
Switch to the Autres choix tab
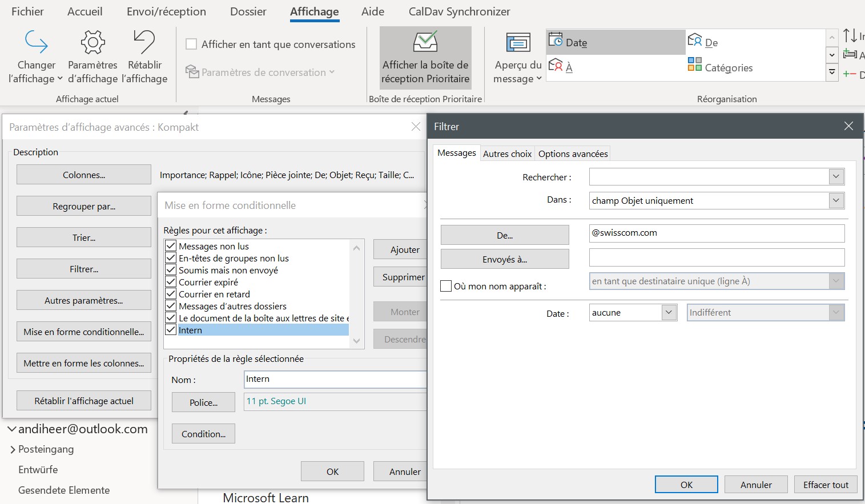pos(507,154)
